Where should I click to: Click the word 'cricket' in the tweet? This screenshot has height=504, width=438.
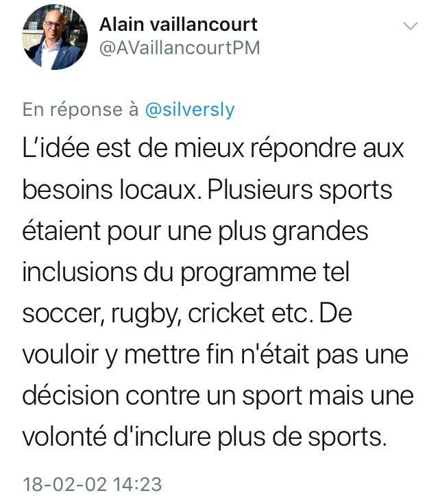point(226,313)
